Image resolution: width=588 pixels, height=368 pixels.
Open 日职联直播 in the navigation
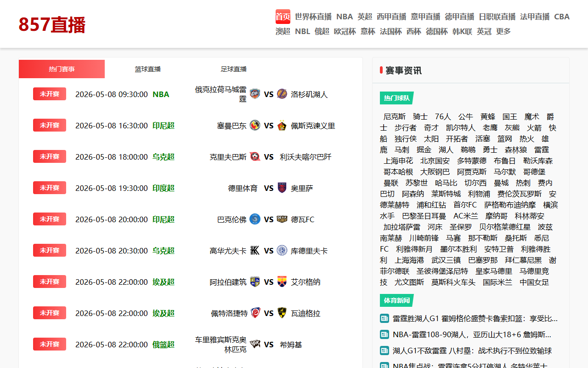[x=497, y=17]
